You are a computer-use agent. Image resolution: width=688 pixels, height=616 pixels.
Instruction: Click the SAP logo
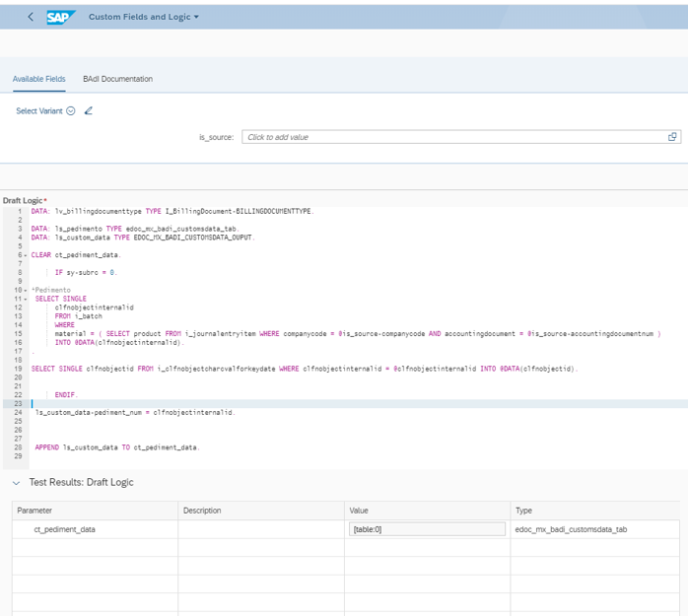tap(60, 17)
